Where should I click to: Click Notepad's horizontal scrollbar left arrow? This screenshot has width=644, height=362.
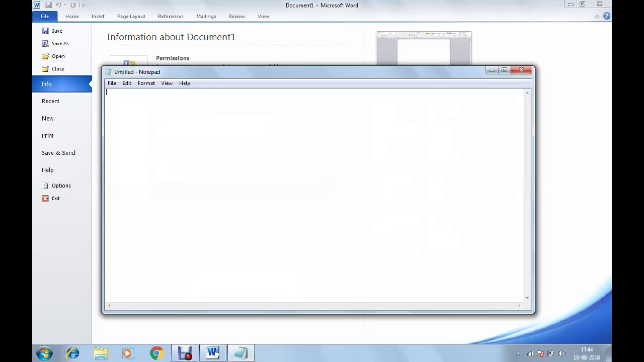[x=109, y=305]
